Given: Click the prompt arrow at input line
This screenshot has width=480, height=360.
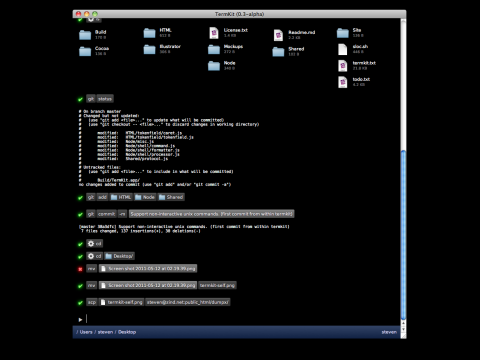Looking at the screenshot, I should pyautogui.click(x=80, y=320).
